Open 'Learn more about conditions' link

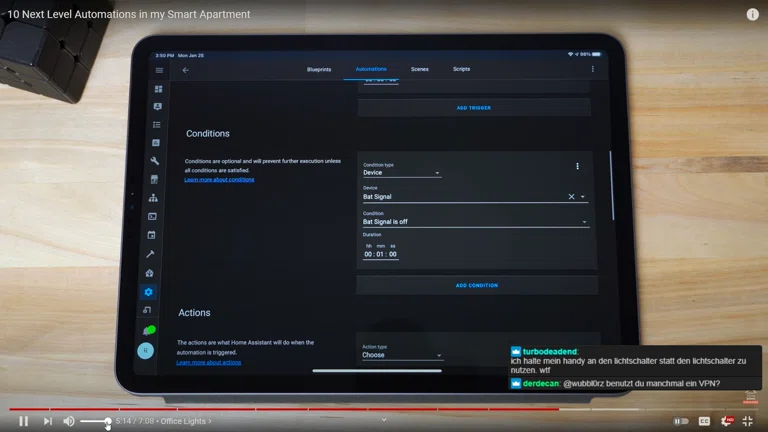click(x=219, y=180)
